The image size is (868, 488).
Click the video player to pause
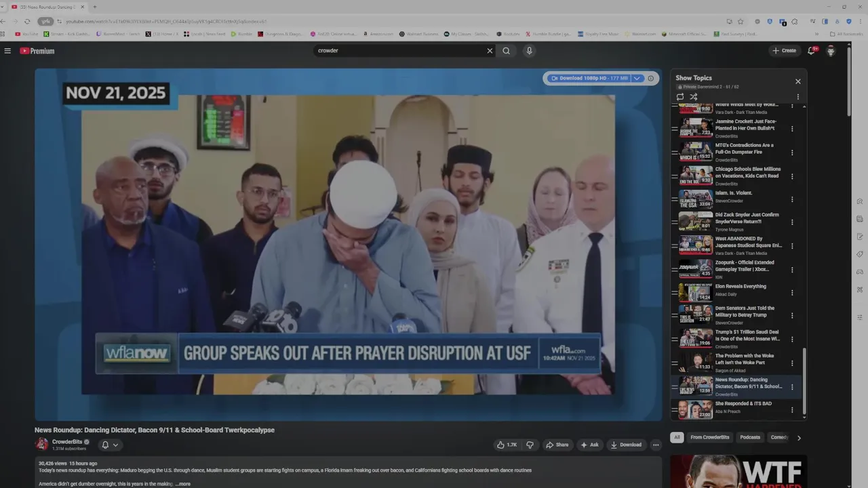click(x=348, y=244)
